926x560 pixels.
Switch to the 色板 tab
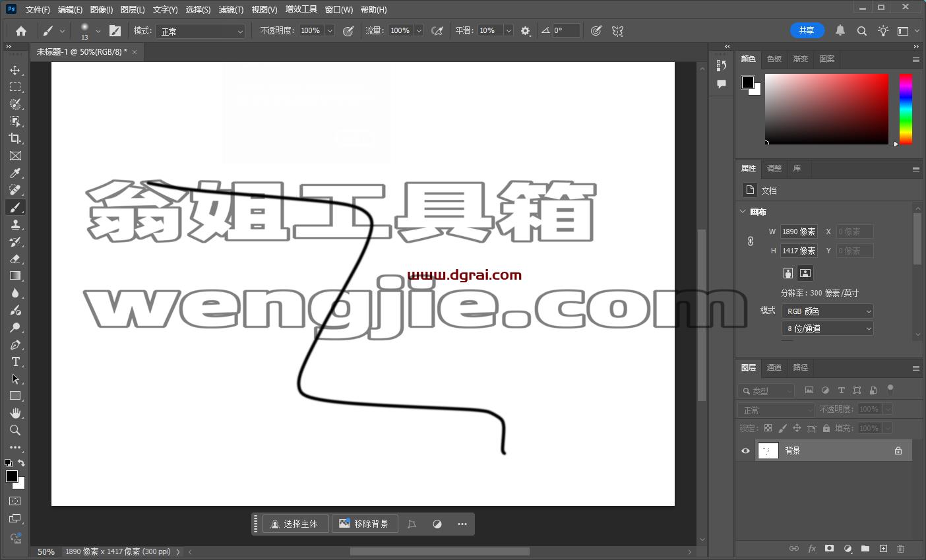pyautogui.click(x=774, y=59)
